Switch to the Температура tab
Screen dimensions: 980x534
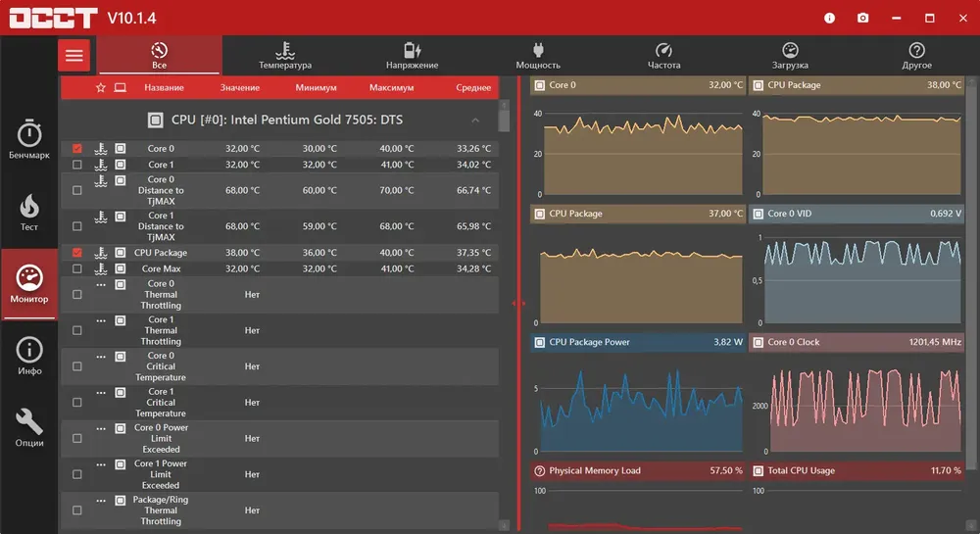pyautogui.click(x=285, y=56)
